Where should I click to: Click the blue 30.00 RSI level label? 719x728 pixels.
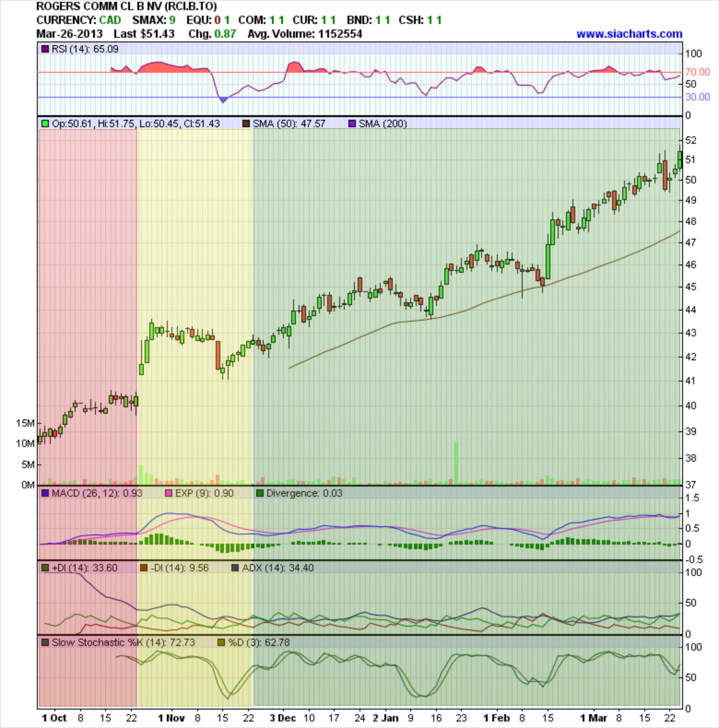pyautogui.click(x=697, y=97)
